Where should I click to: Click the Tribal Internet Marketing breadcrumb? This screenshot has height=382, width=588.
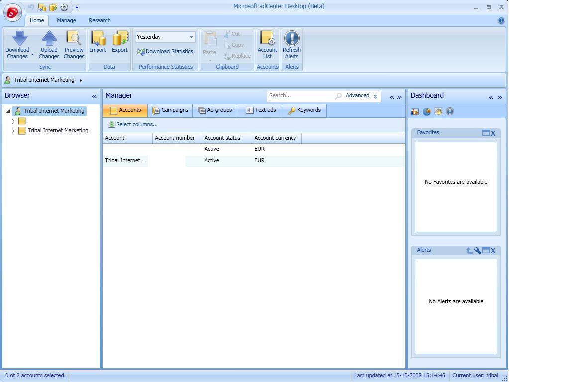44,80
